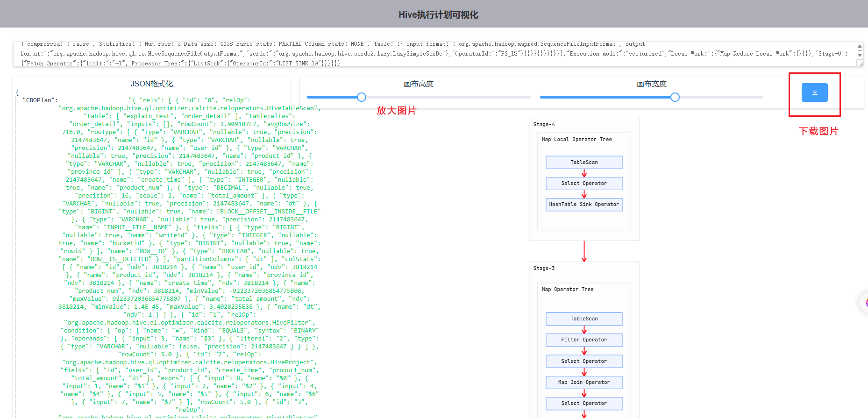The height and width of the screenshot is (418, 868).
Task: Click the Map Local Operator Tree label
Action: (576, 140)
